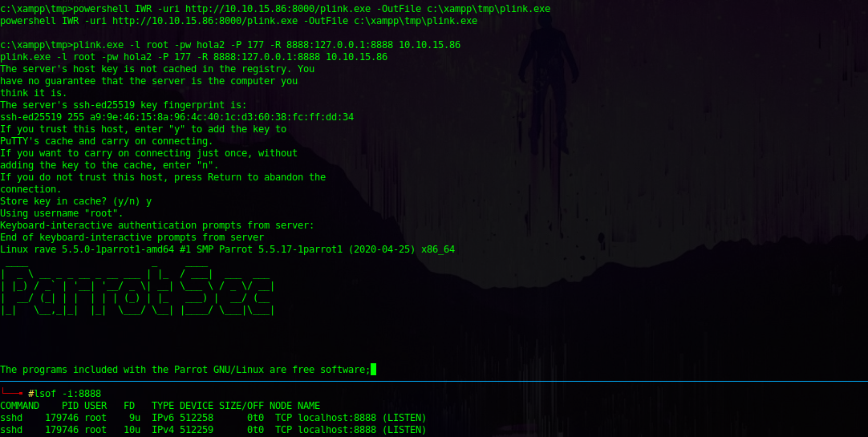
Task: Click the lsof header row starting with COMMAND
Action: click(160, 406)
